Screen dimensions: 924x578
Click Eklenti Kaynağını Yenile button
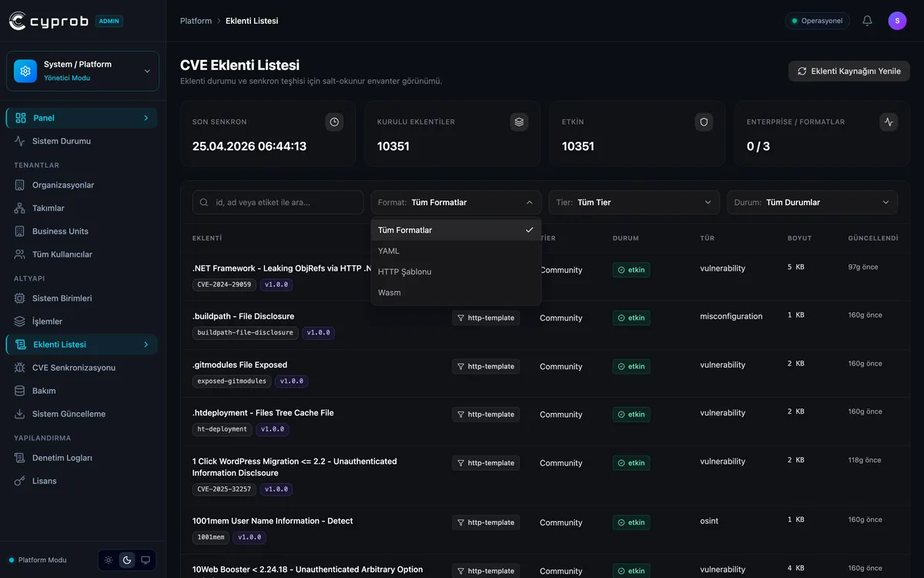(x=849, y=71)
